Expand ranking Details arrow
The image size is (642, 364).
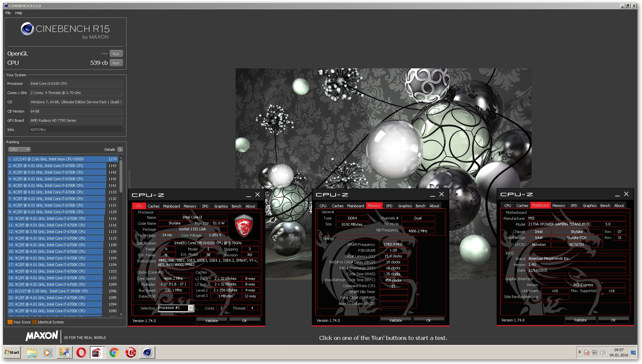click(x=120, y=149)
